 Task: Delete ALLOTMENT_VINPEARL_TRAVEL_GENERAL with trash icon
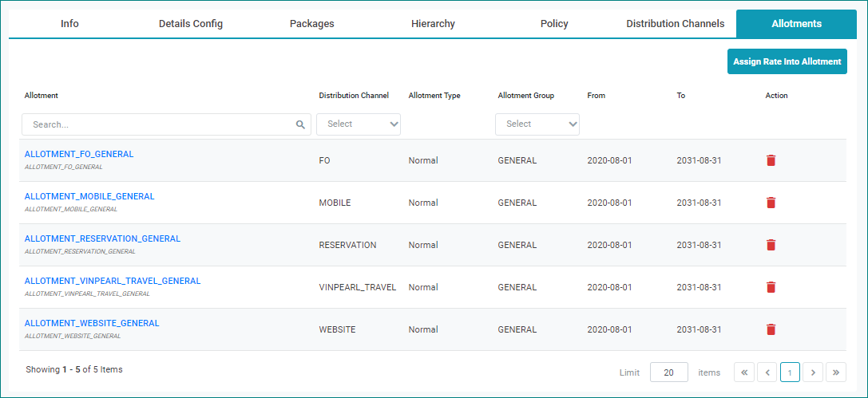coord(771,287)
